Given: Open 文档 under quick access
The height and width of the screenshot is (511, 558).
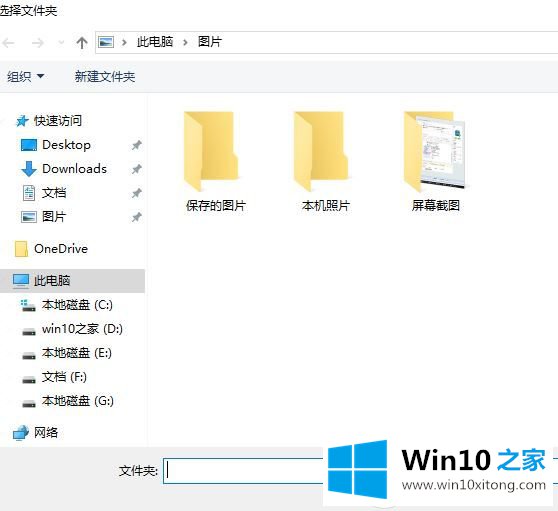Looking at the screenshot, I should click(x=54, y=193).
